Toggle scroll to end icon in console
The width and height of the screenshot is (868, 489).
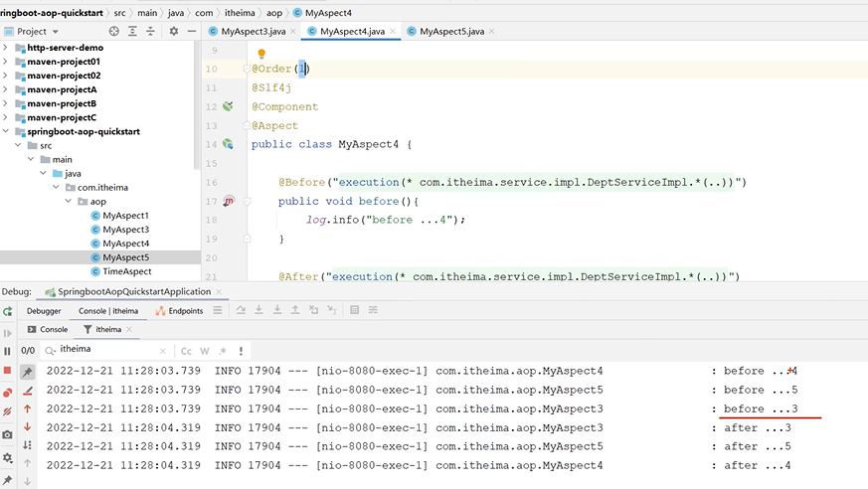27,444
